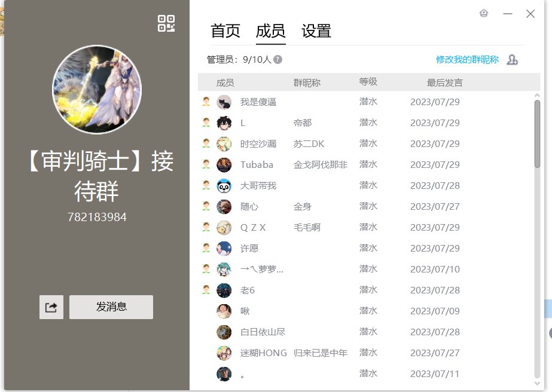Sort by the 等级 column header
This screenshot has width=552, height=392.
click(x=368, y=82)
